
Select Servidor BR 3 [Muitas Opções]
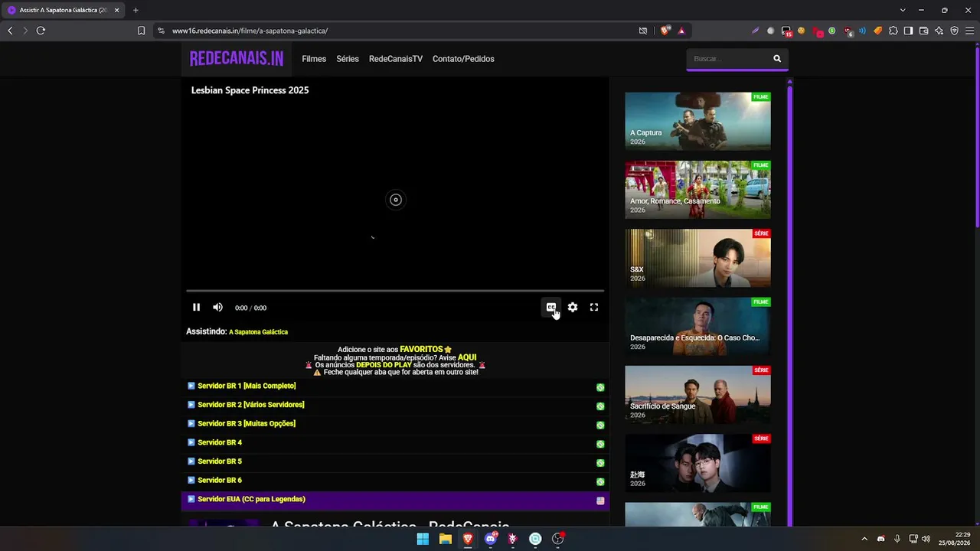pos(395,424)
